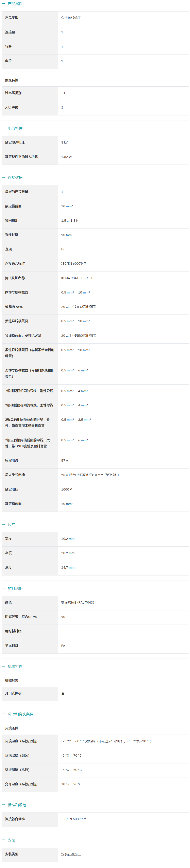Select the rated voltage 1000 V
Image resolution: width=190 pixels, height=868 pixels.
[x=67, y=490]
